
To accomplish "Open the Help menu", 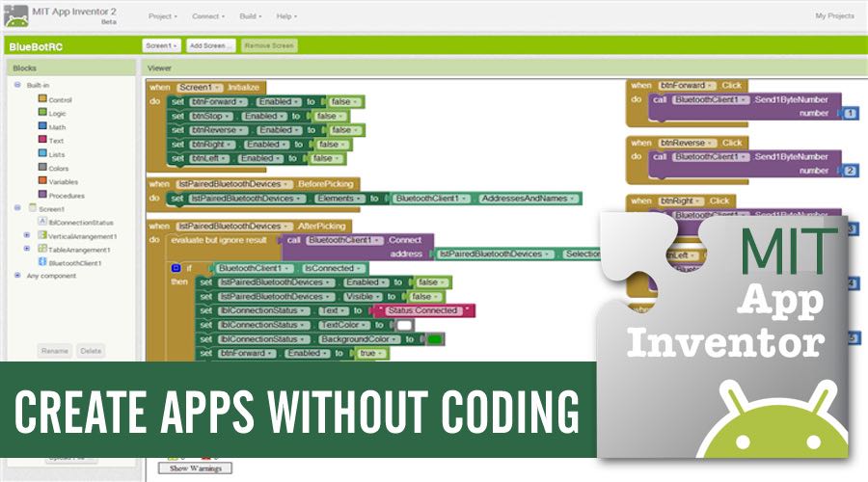I will point(286,16).
